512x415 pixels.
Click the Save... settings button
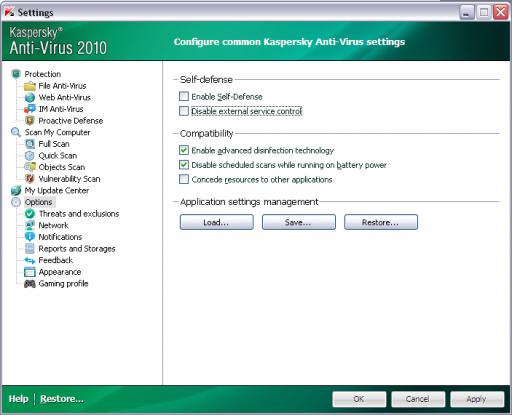pos(299,222)
